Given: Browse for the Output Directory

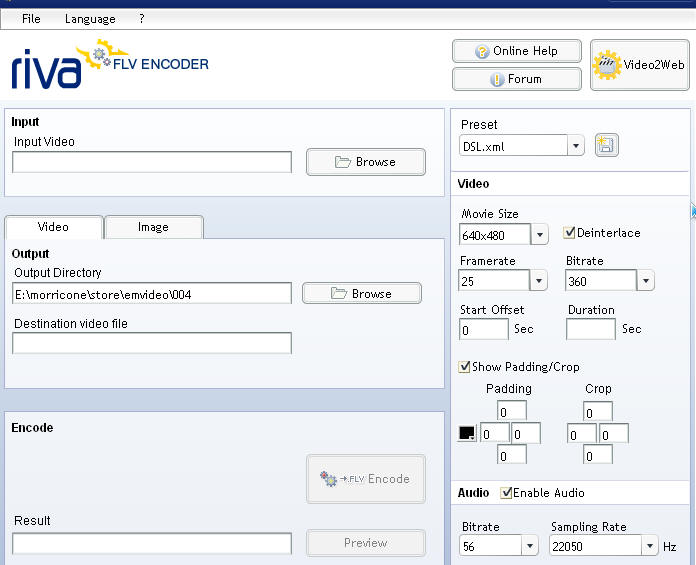Looking at the screenshot, I should [x=362, y=293].
